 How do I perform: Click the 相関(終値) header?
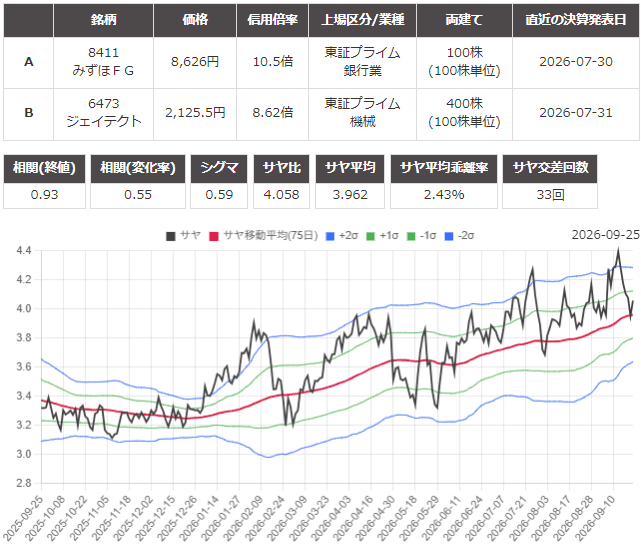click(45, 168)
